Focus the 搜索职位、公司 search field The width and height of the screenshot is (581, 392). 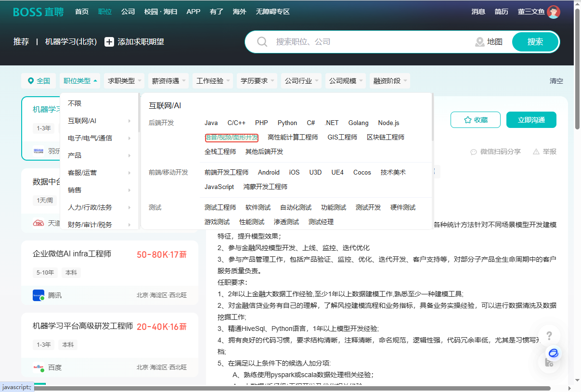point(366,42)
